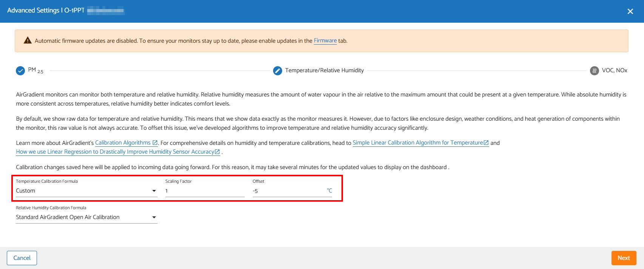
Task: Click the warning triangle icon in banner
Action: click(28, 40)
